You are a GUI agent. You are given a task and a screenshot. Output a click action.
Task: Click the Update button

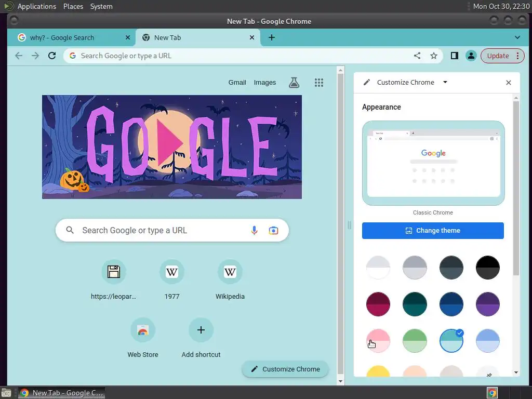coord(498,56)
